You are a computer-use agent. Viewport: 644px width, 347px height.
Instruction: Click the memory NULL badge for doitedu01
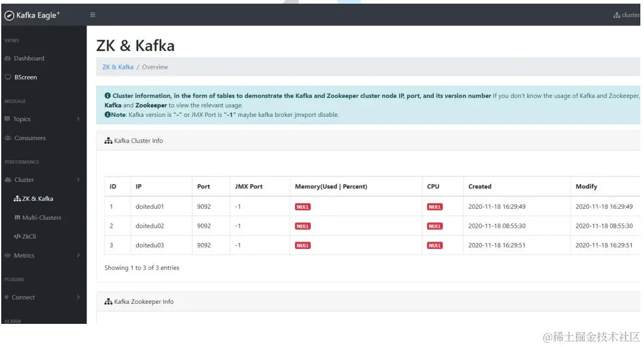pyautogui.click(x=303, y=207)
